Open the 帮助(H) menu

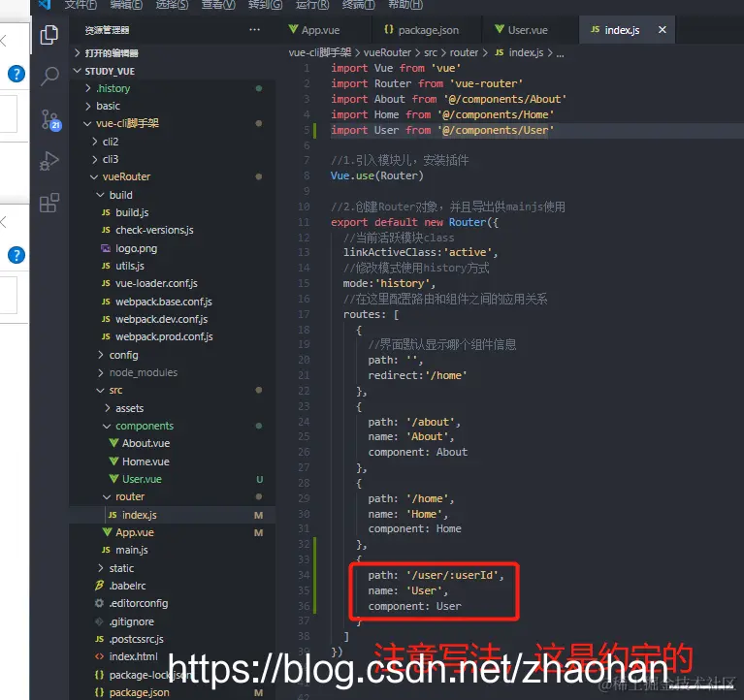pyautogui.click(x=405, y=5)
